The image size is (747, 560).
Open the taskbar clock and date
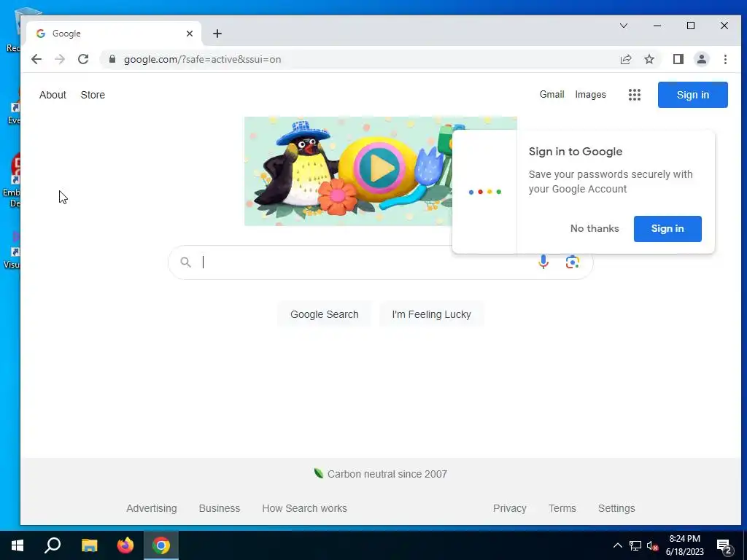pos(684,545)
